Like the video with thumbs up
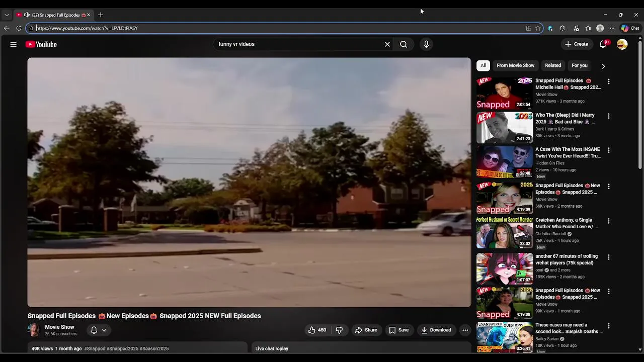644x362 pixels. 317,330
